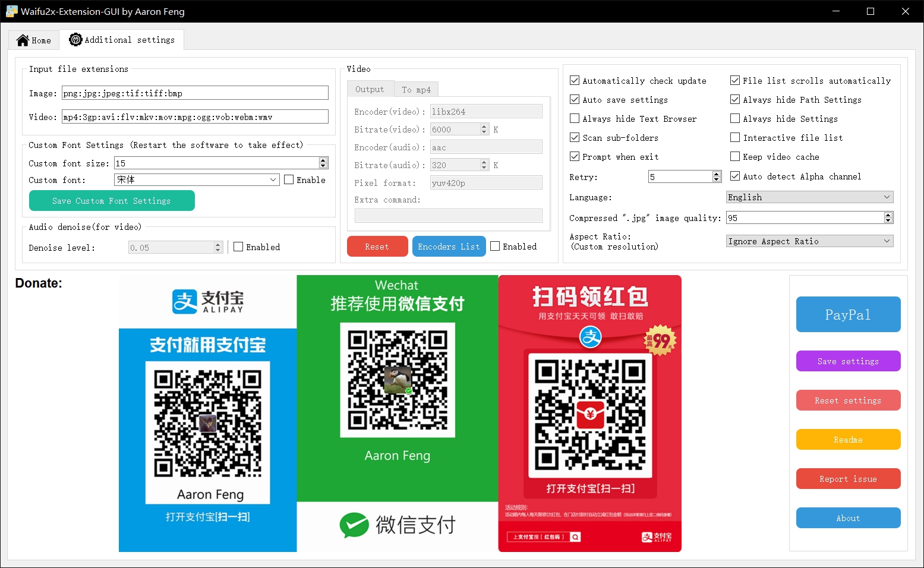
Task: Maximize the Waifu2x window
Action: (871, 11)
